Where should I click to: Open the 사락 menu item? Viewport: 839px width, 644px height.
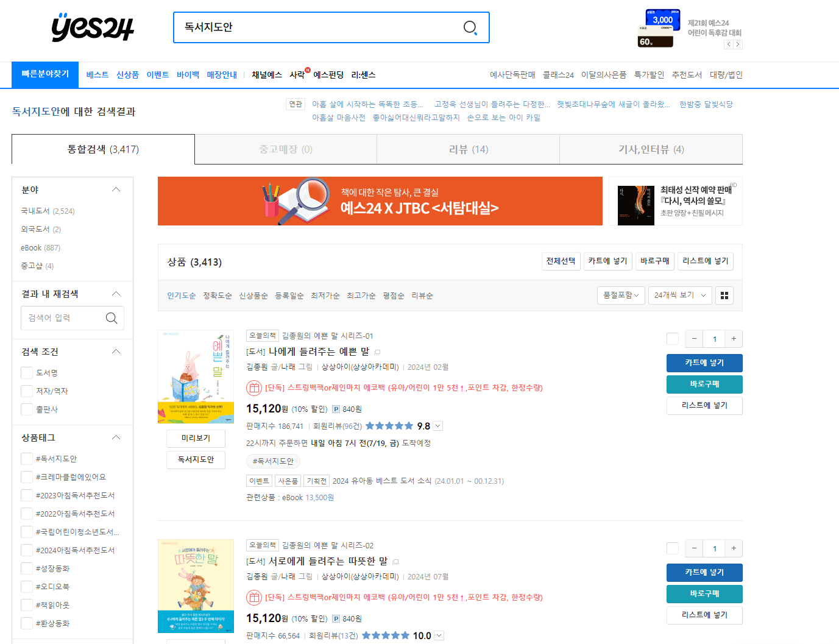(x=297, y=75)
